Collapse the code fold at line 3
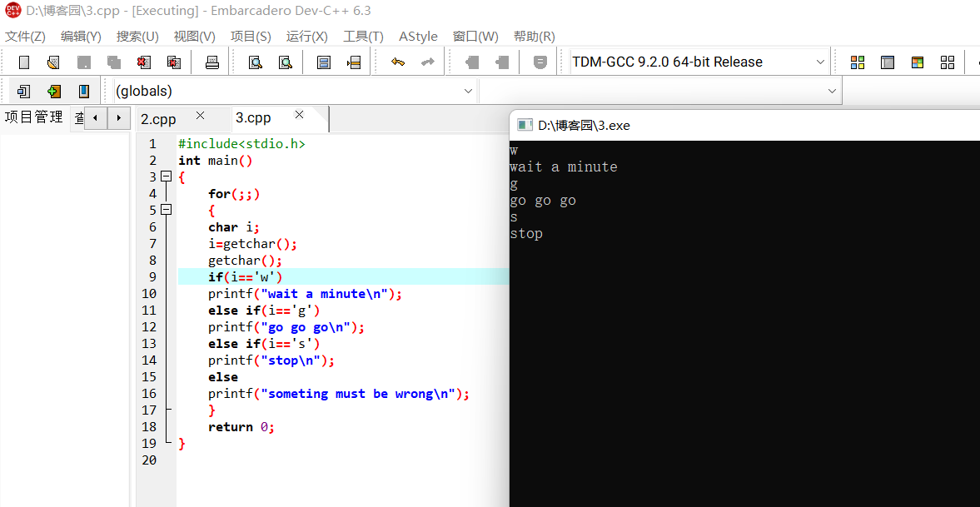 [166, 177]
